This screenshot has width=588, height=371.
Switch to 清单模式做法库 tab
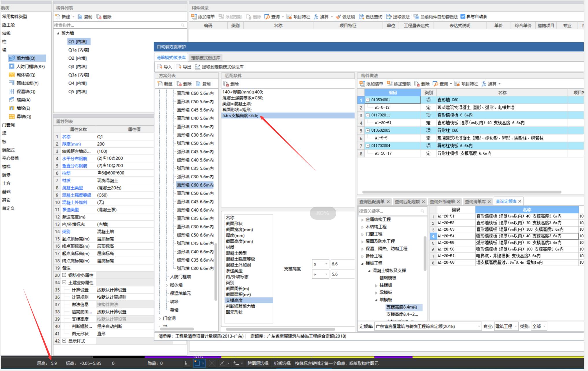[x=171, y=58]
